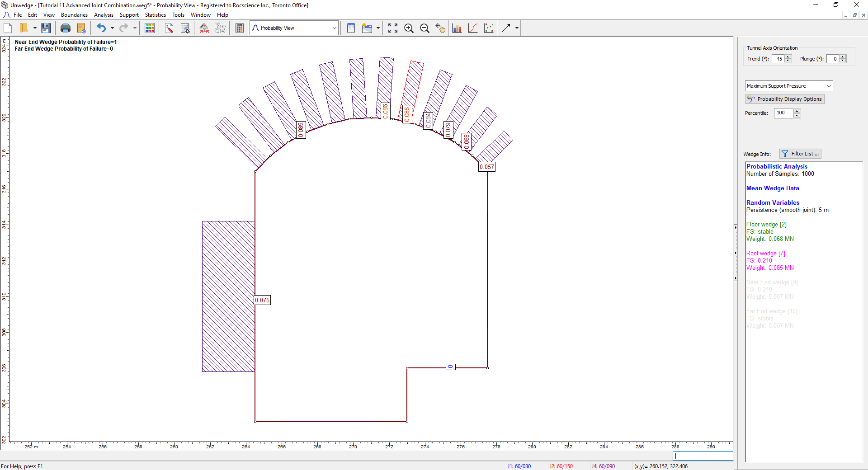
Task: Click the Undo arrow icon
Action: pyautogui.click(x=101, y=28)
